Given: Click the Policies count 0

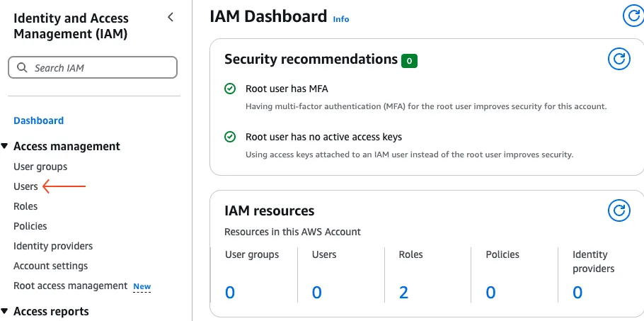Looking at the screenshot, I should pos(490,292).
